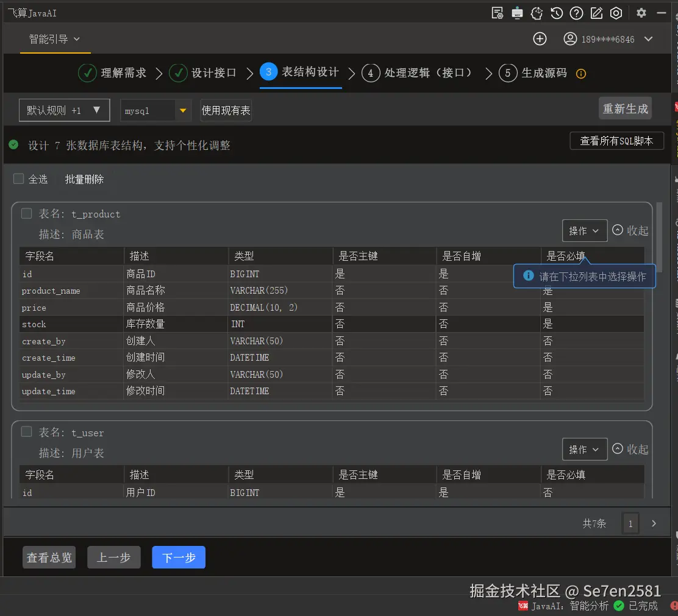
Task: Click the plus circle new session icon
Action: point(540,39)
